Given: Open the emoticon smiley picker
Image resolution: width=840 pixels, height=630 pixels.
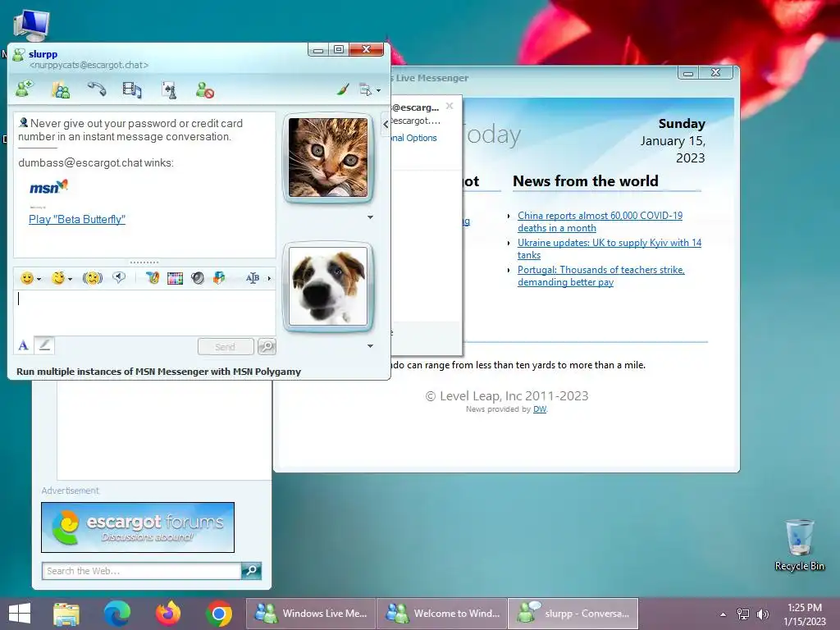Looking at the screenshot, I should click(x=30, y=278).
